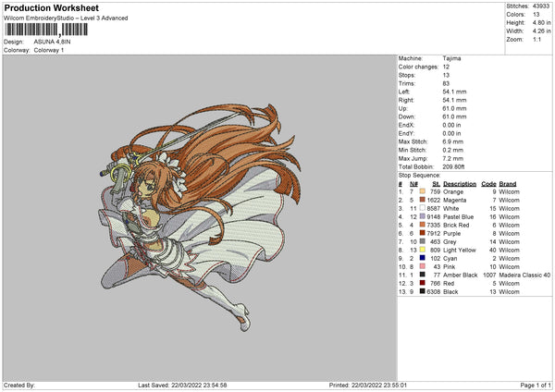Viewport: 555px width, 392px height.
Task: Choose the Grey thread color swatch
Action: pos(422,241)
